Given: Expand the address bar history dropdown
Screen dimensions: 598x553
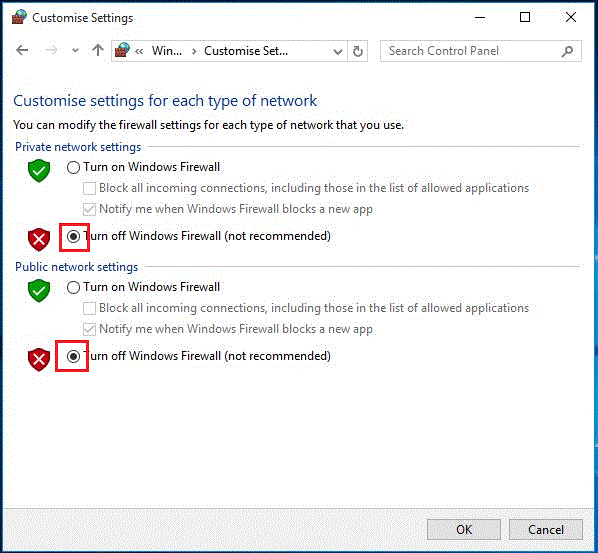Looking at the screenshot, I should coord(338,51).
